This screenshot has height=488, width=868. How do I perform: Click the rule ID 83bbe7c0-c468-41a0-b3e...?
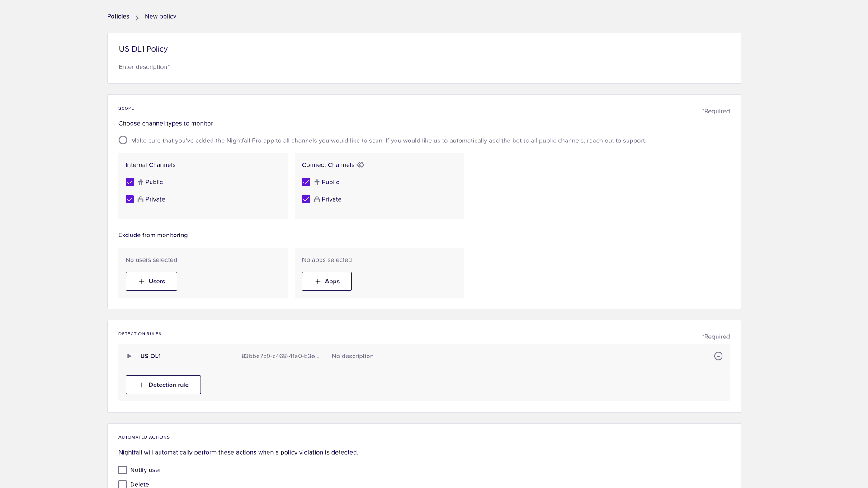(280, 356)
